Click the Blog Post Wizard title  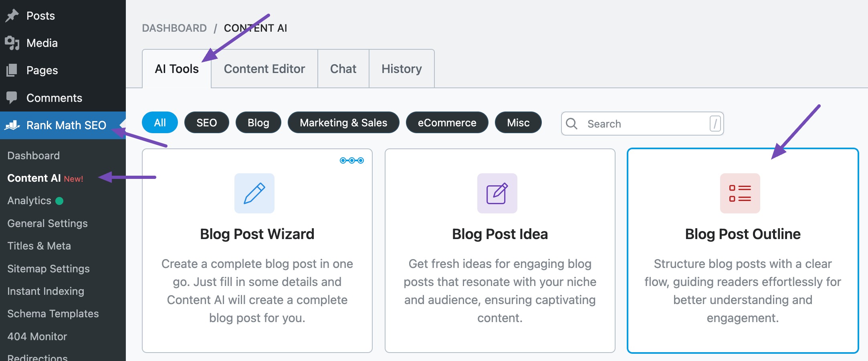[x=257, y=234]
